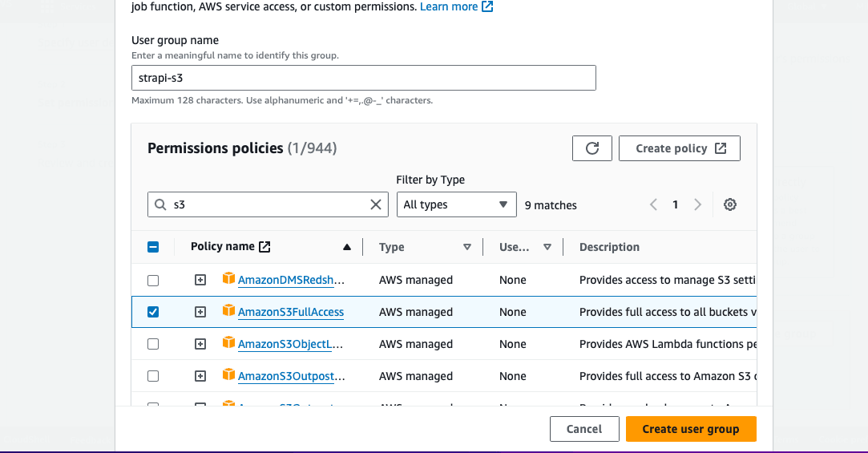The width and height of the screenshot is (868, 453).
Task: Click the Permissions policies heading
Action: (x=216, y=148)
